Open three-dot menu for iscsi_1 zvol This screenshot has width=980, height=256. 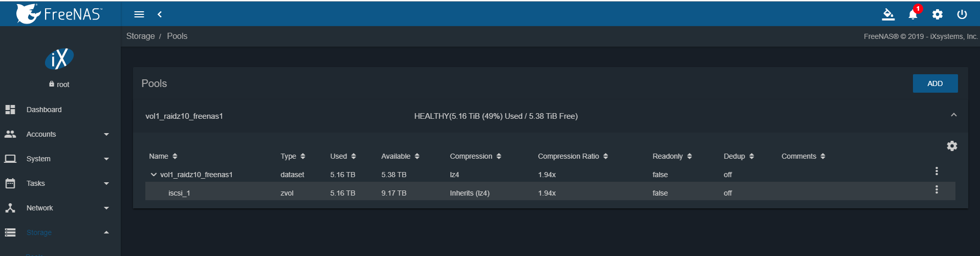coord(937,189)
